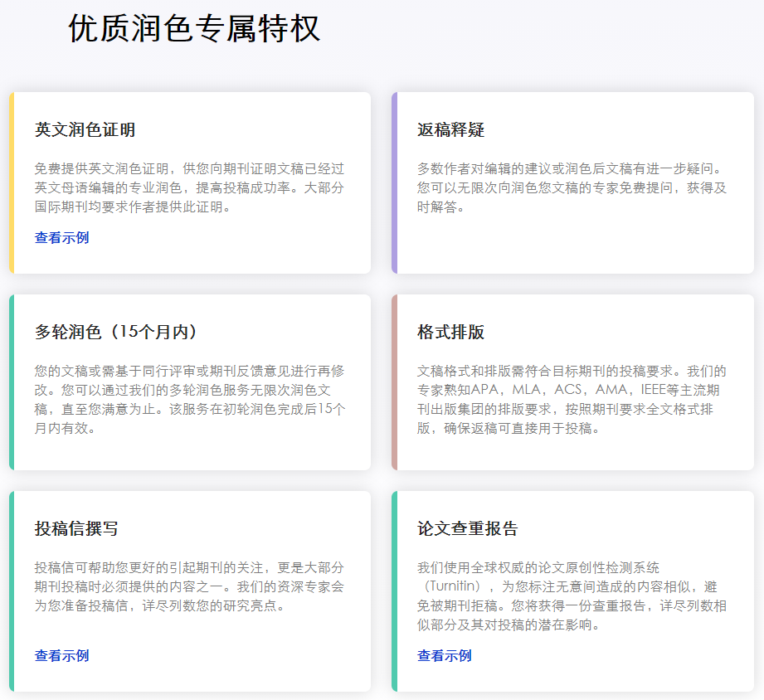Click the description paragraph under 多轮润色

coord(189,400)
